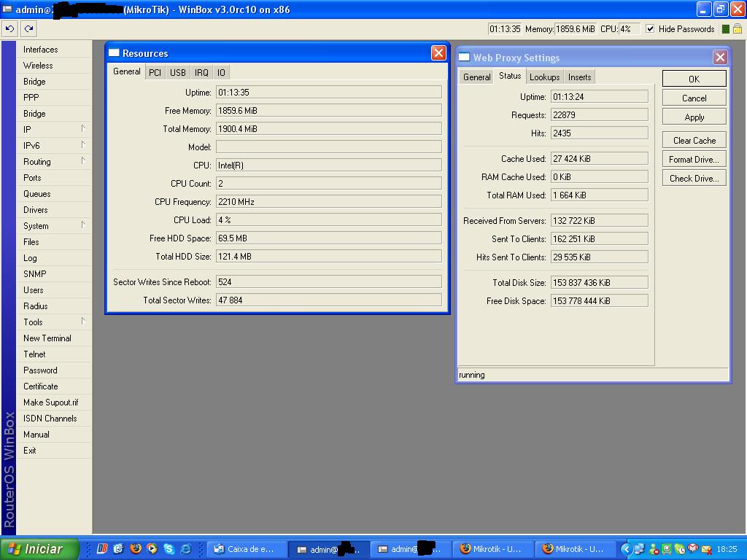Click the Resources window title icon
Screen dimensions: 747x560
click(x=114, y=52)
